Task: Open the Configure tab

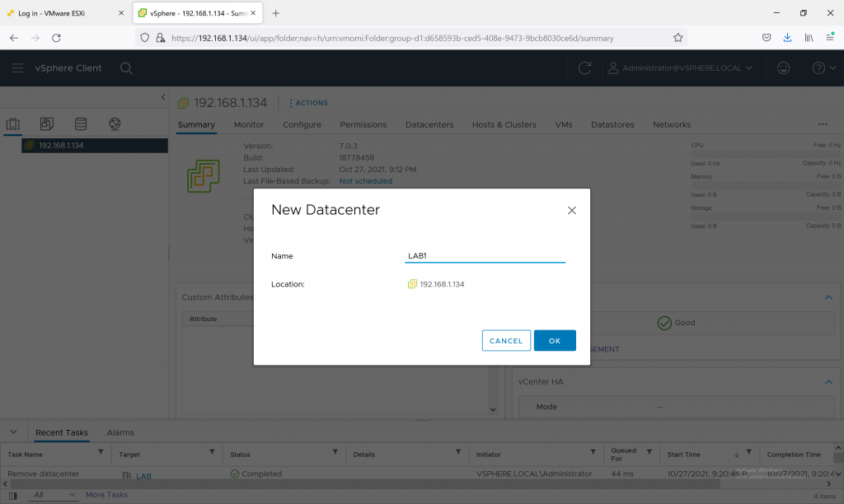Action: (302, 125)
